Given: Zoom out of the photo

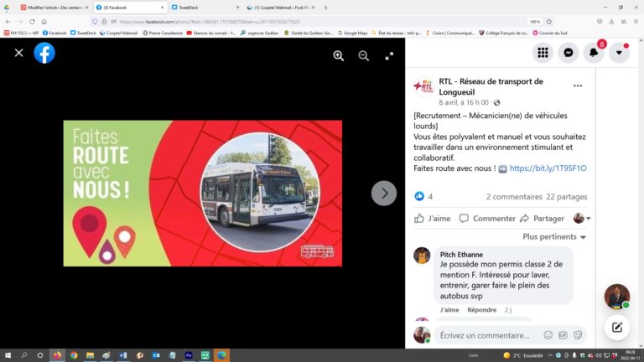Looking at the screenshot, I should coord(363,55).
